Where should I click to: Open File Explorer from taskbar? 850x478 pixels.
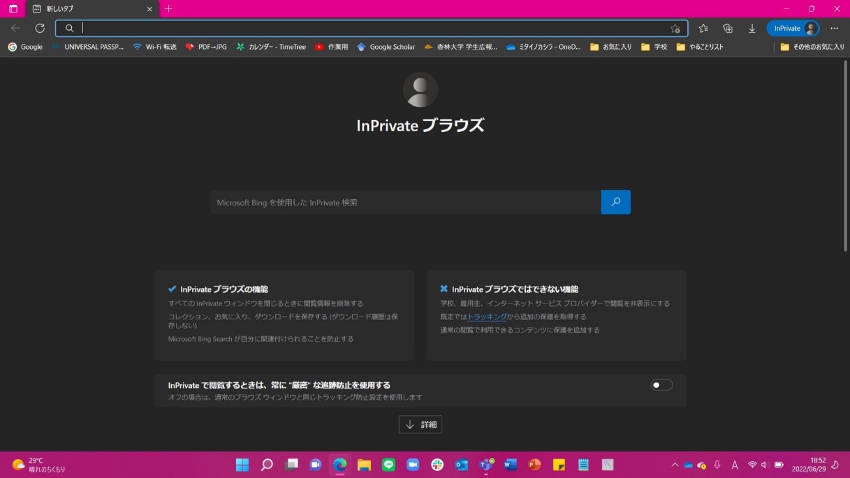coord(364,464)
